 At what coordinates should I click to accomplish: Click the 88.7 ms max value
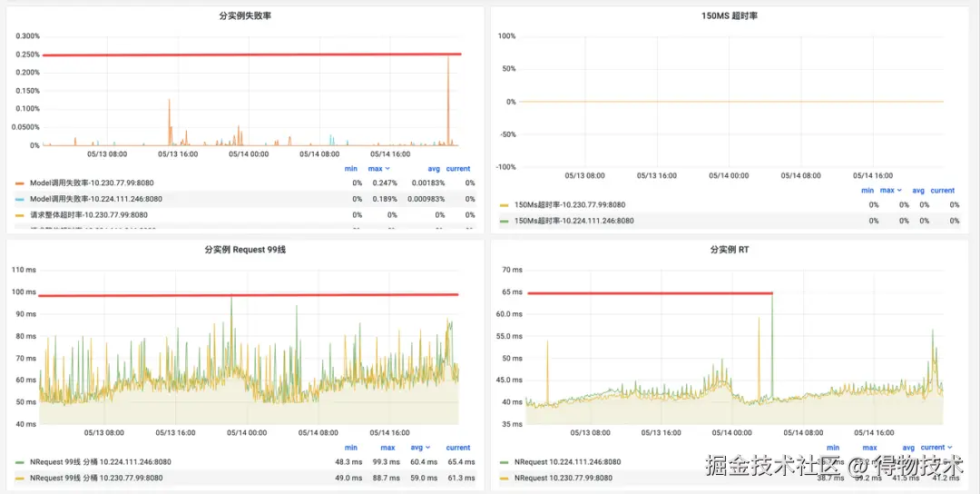[x=386, y=478]
